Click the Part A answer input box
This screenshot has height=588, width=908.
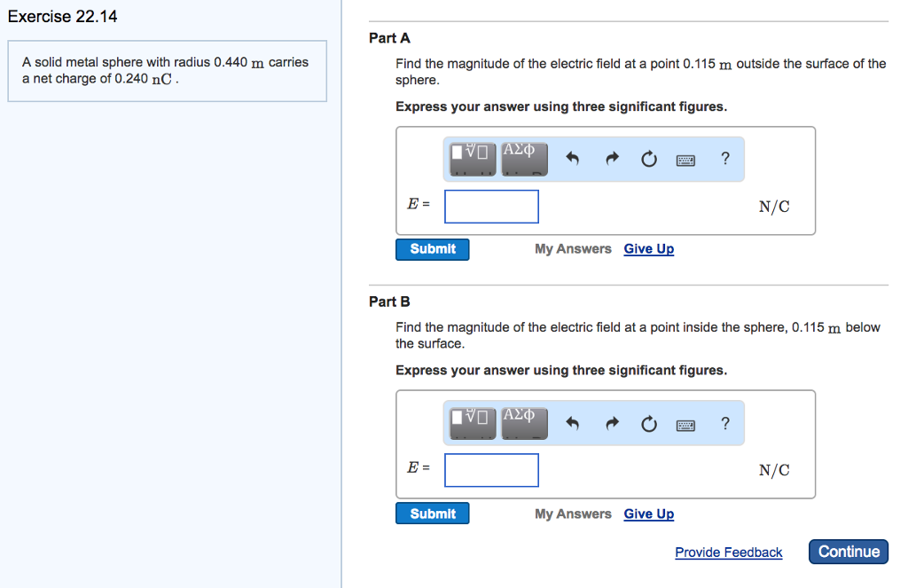(491, 207)
